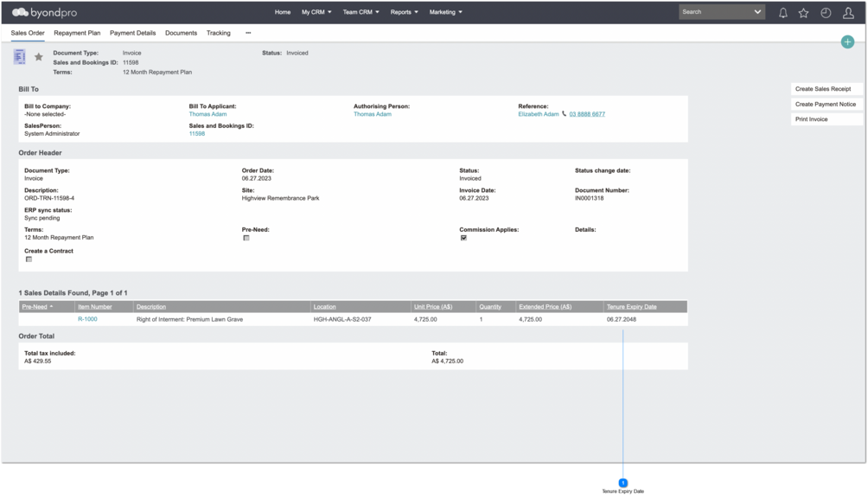868x499 pixels.
Task: Open the recent history clock icon
Action: click(826, 13)
